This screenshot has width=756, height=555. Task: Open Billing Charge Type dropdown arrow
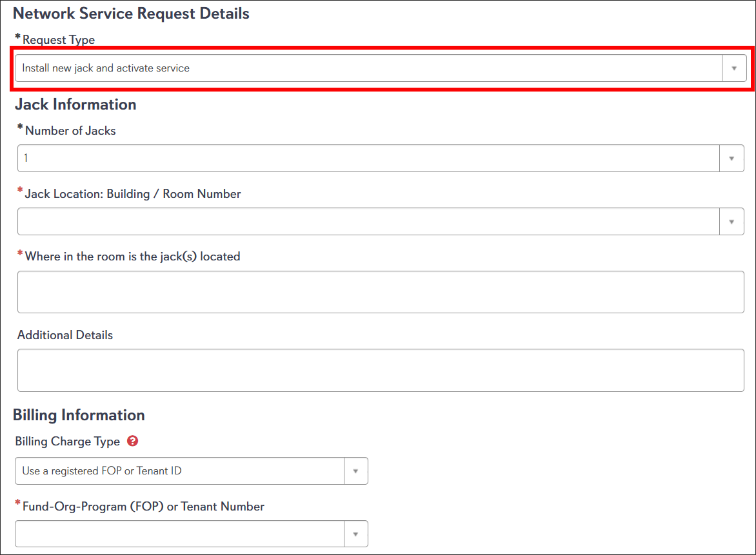click(x=355, y=471)
